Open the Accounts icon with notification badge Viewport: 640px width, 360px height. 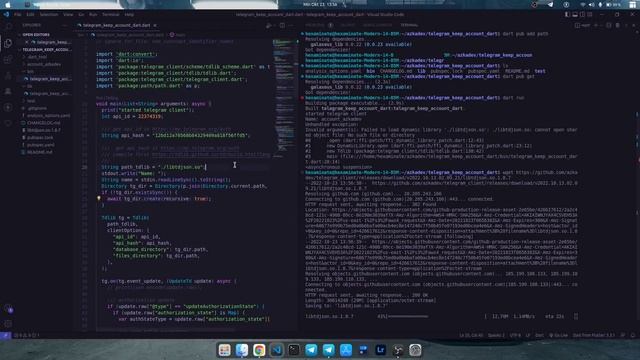click(x=9, y=309)
